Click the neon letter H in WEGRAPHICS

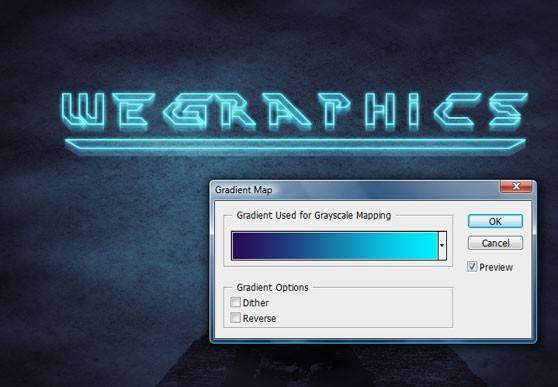pos(379,111)
